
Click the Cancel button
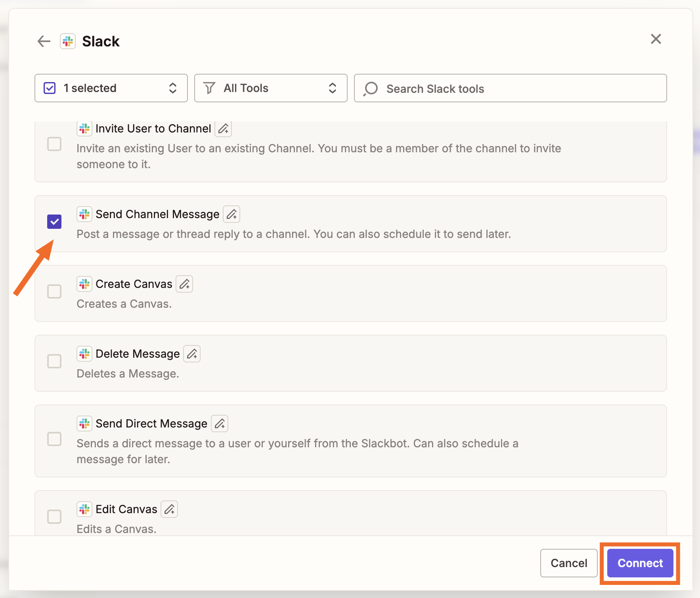(569, 563)
